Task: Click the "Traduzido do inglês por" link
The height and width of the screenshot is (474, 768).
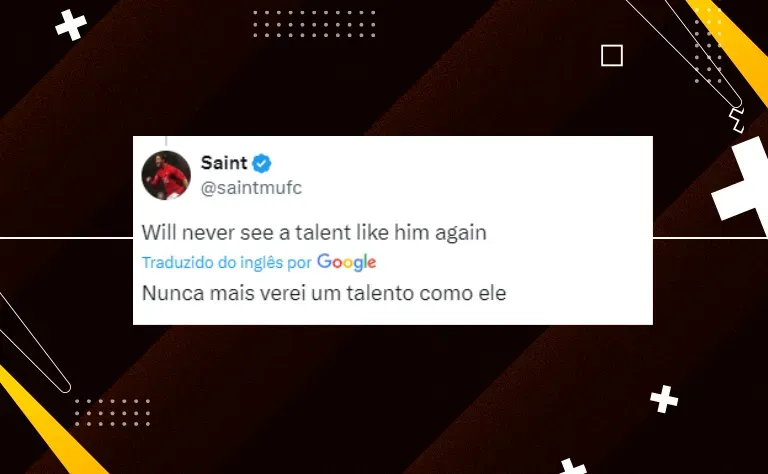Action: pos(227,263)
